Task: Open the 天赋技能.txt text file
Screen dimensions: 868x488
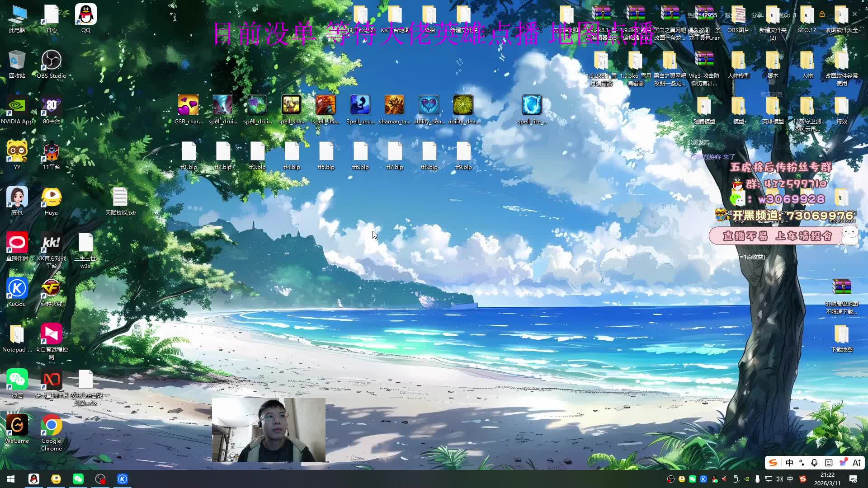Action: [120, 197]
